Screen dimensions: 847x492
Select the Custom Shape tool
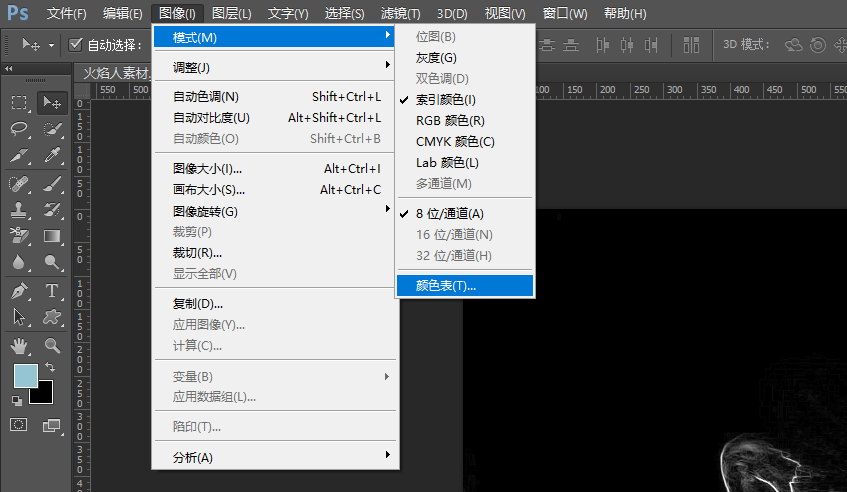(x=52, y=317)
